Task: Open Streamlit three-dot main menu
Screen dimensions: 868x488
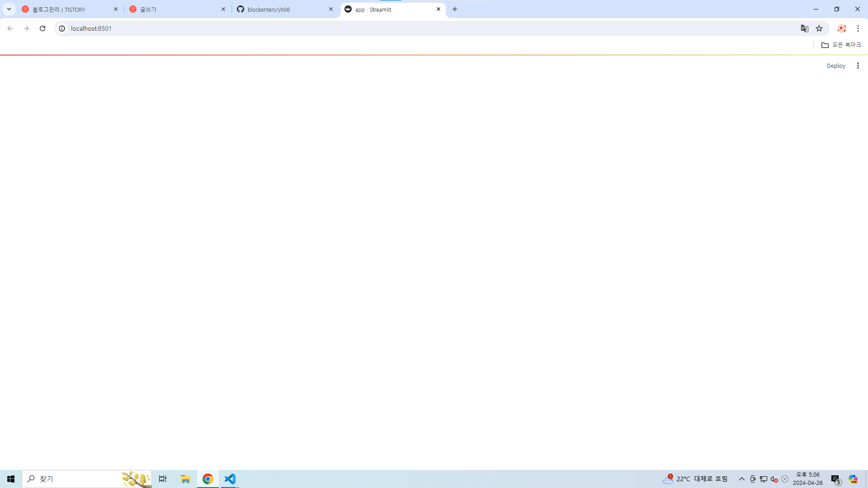Action: coord(858,66)
